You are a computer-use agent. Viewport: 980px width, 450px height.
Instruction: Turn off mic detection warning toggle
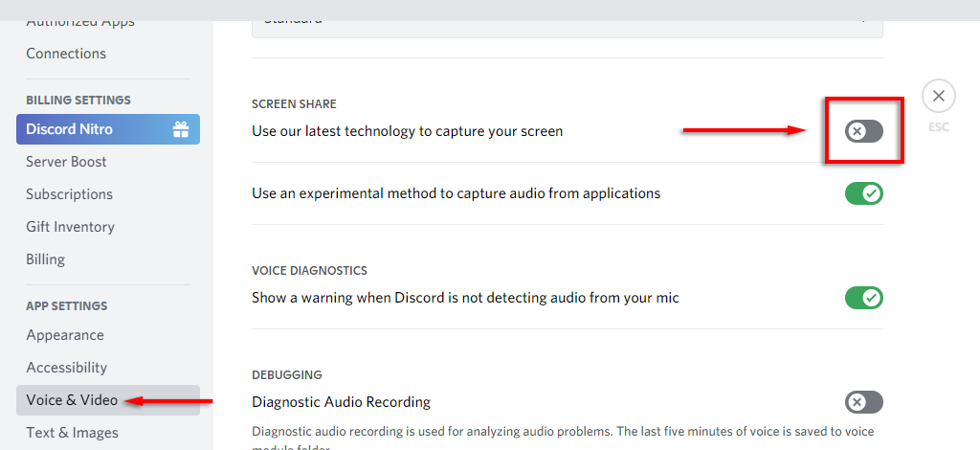pyautogui.click(x=863, y=298)
